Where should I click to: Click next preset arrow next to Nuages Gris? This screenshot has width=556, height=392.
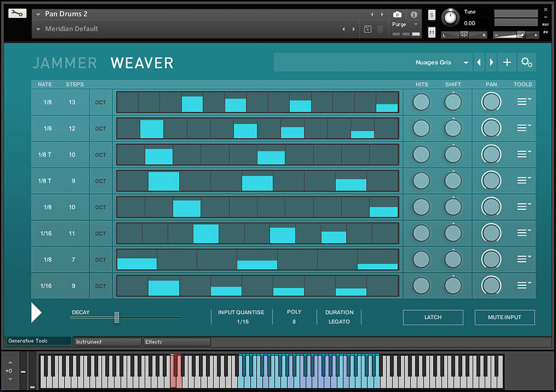pos(492,62)
